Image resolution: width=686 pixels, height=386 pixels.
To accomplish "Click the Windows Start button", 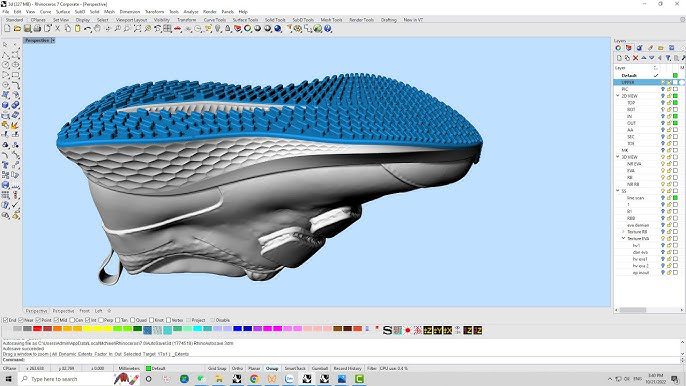I will tap(8, 379).
